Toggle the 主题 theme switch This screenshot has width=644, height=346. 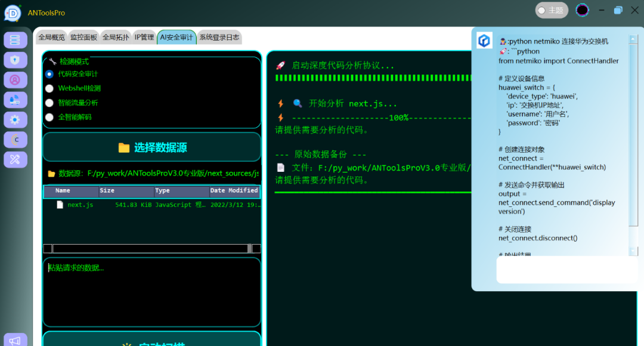(551, 10)
